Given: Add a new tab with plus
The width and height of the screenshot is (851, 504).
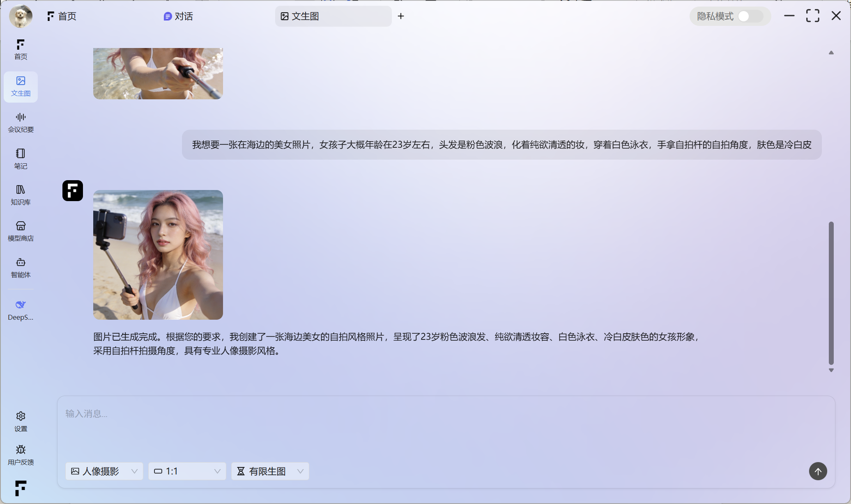Looking at the screenshot, I should pos(401,16).
